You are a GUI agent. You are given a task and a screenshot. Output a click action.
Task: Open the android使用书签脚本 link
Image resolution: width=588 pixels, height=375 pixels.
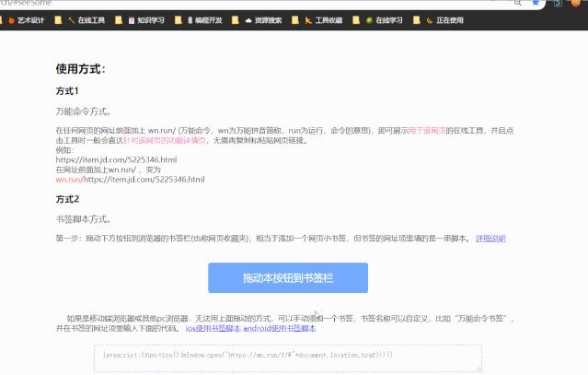click(280, 328)
